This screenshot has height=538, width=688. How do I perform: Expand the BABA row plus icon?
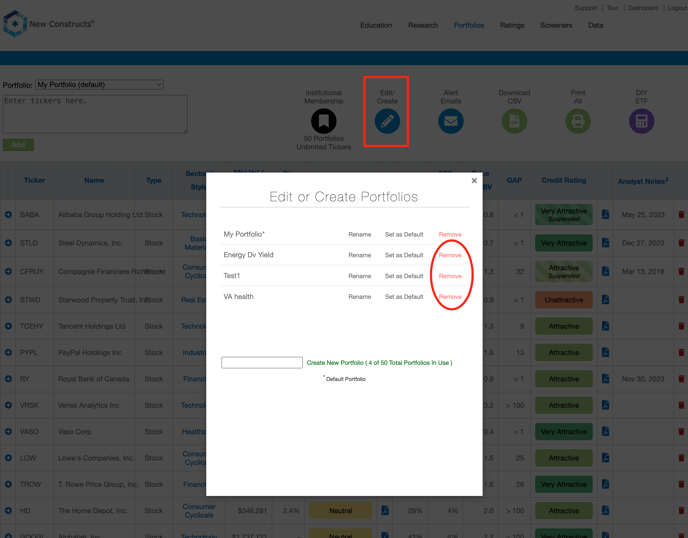click(9, 214)
